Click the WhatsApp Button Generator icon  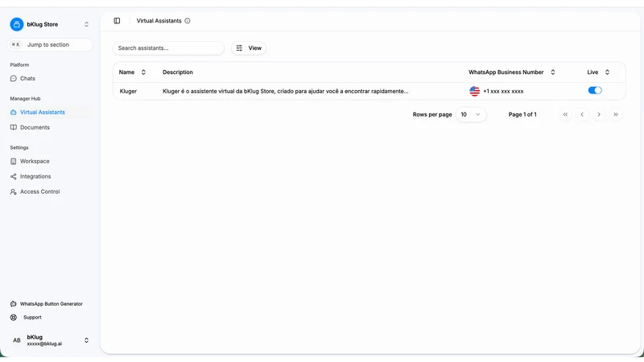click(14, 304)
